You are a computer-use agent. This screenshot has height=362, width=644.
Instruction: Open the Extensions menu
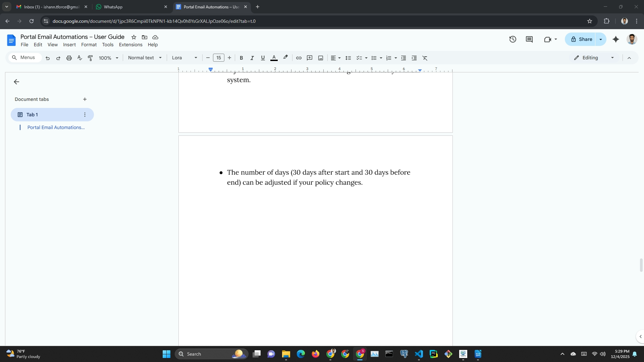[x=130, y=45]
